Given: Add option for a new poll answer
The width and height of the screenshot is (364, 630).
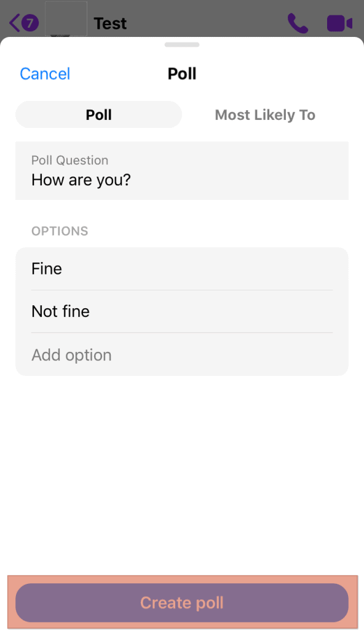Looking at the screenshot, I should pos(71,354).
